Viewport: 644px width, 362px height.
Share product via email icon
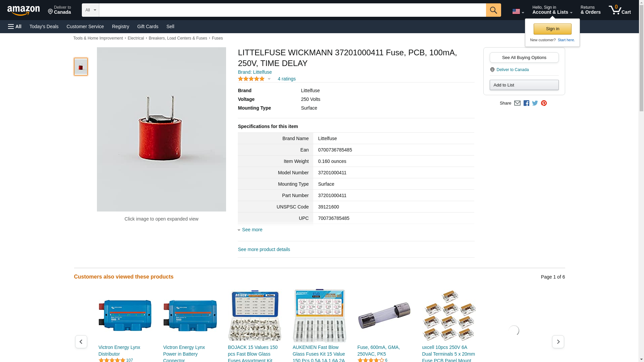[517, 103]
